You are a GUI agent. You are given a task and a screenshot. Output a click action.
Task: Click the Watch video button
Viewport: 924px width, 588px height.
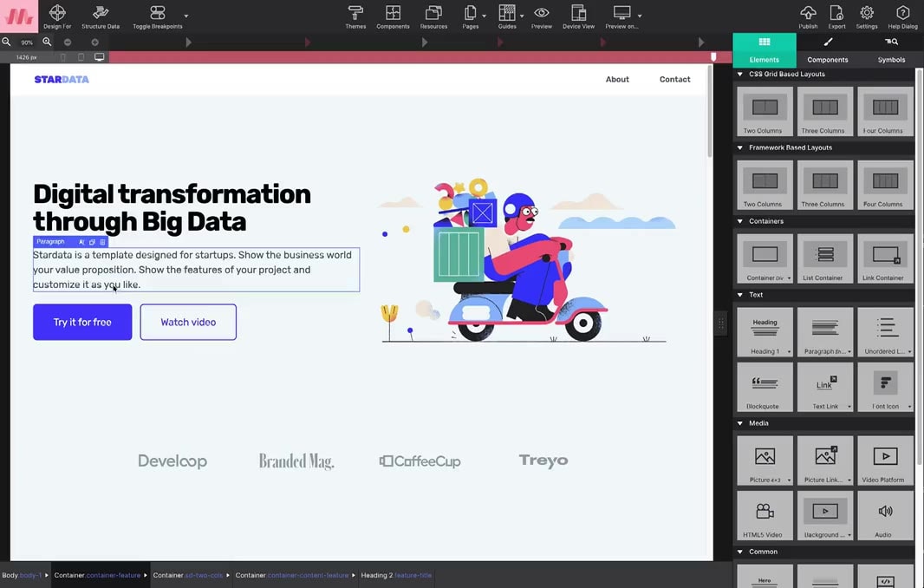click(188, 322)
